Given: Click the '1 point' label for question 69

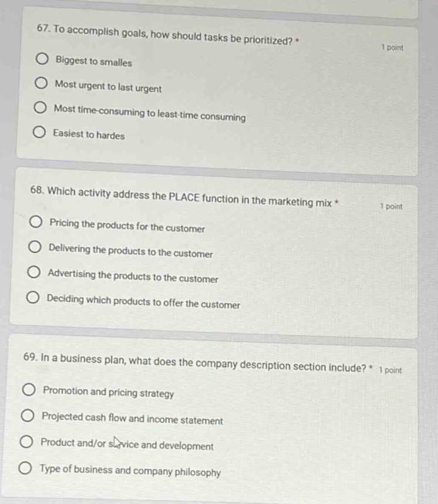Looking at the screenshot, I should point(390,370).
